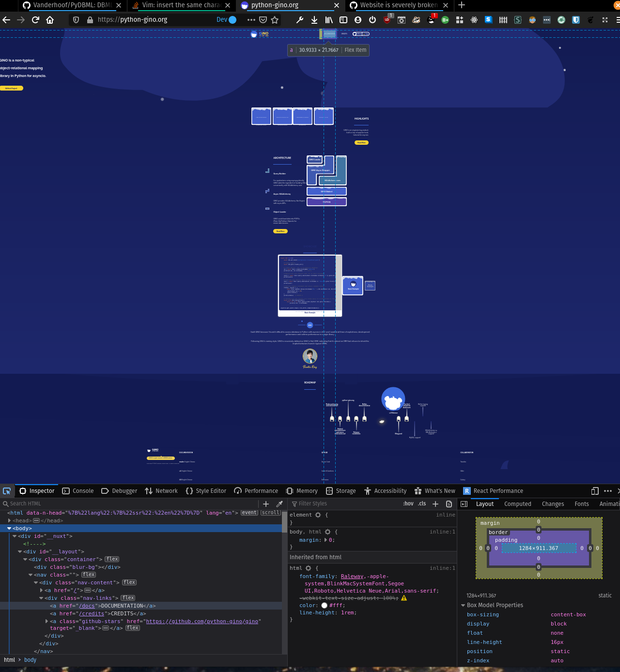
Task: Expand the head node in markup tree
Action: 9,520
